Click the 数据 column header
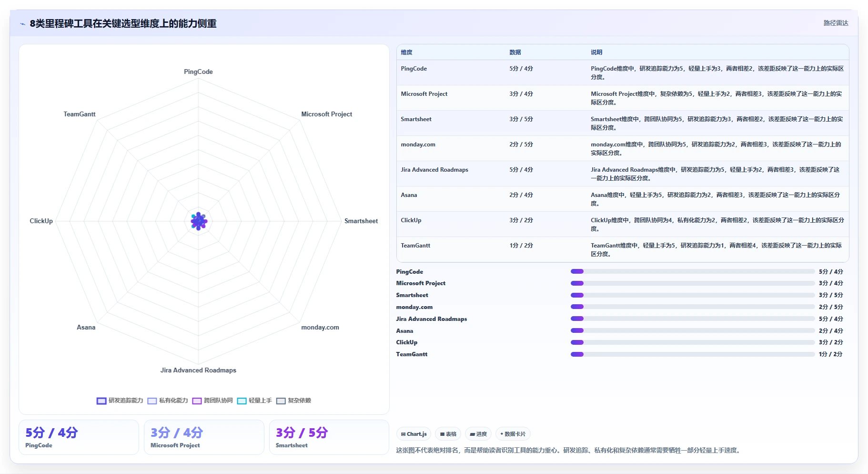 click(515, 52)
